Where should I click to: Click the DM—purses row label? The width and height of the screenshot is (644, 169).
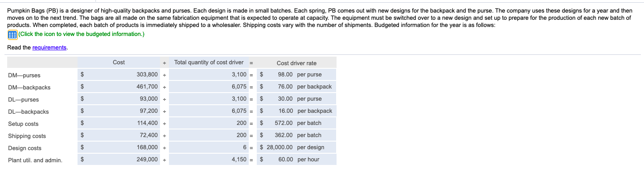pyautogui.click(x=24, y=76)
